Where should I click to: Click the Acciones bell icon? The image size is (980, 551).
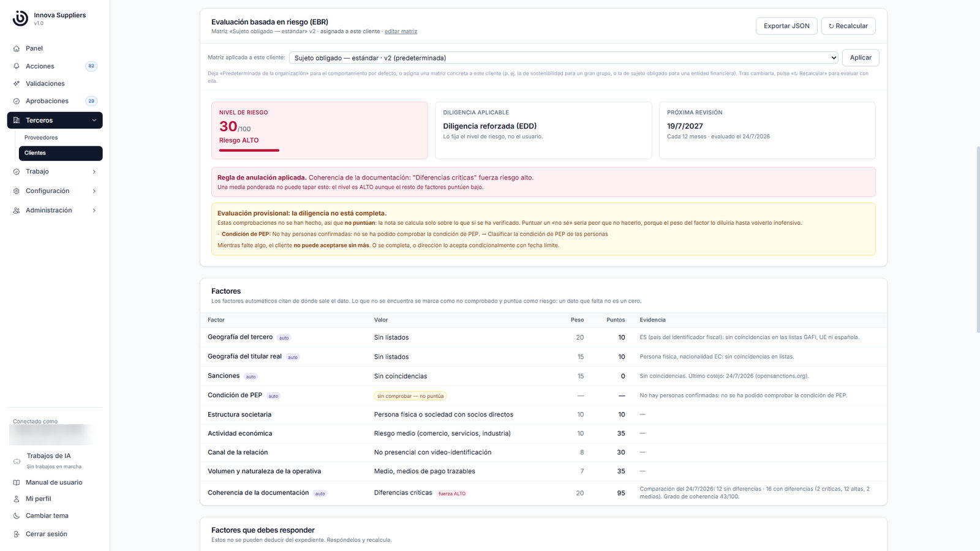coord(17,66)
